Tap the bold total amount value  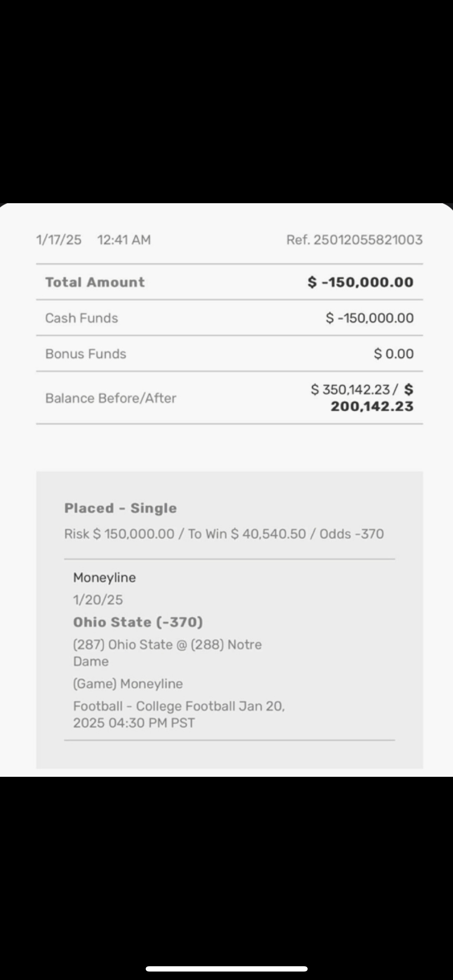(360, 282)
